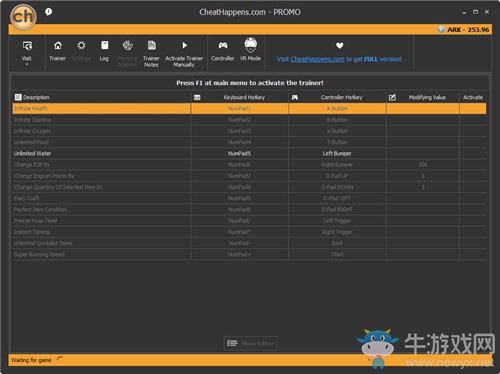This screenshot has height=374, width=500.
Task: Click the ARK - 253.96 game label
Action: (x=468, y=30)
